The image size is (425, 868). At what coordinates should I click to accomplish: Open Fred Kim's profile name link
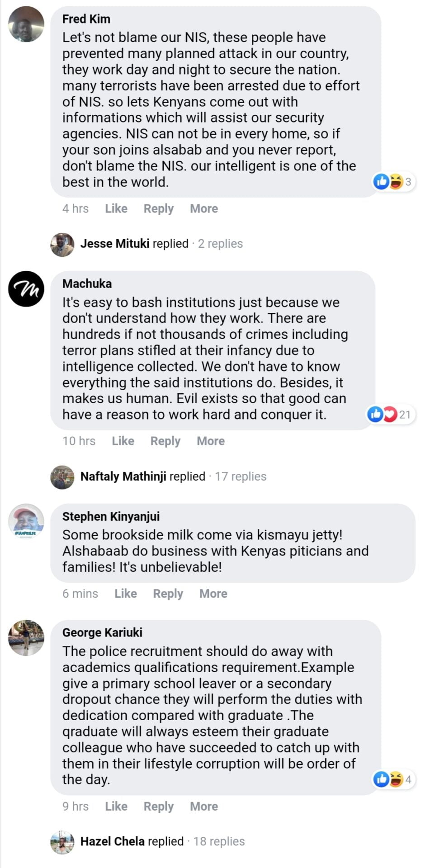(86, 19)
